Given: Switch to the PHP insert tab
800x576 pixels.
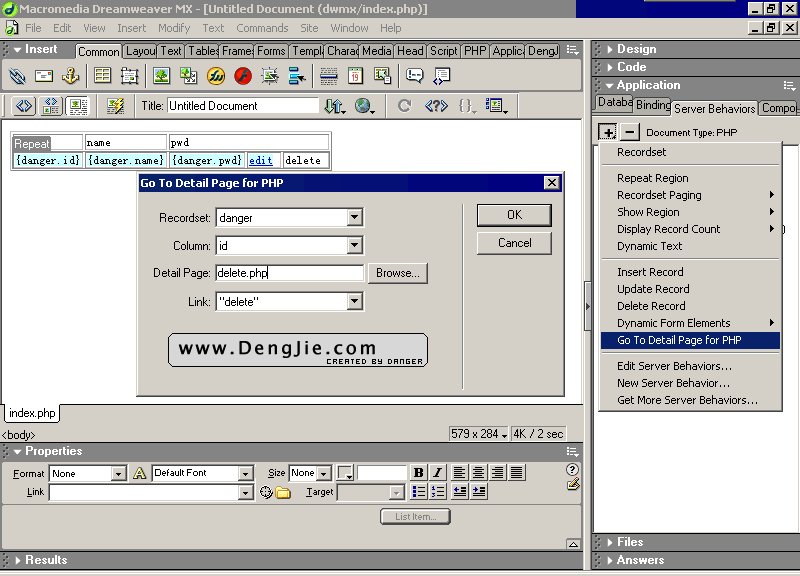Looking at the screenshot, I should 475,51.
